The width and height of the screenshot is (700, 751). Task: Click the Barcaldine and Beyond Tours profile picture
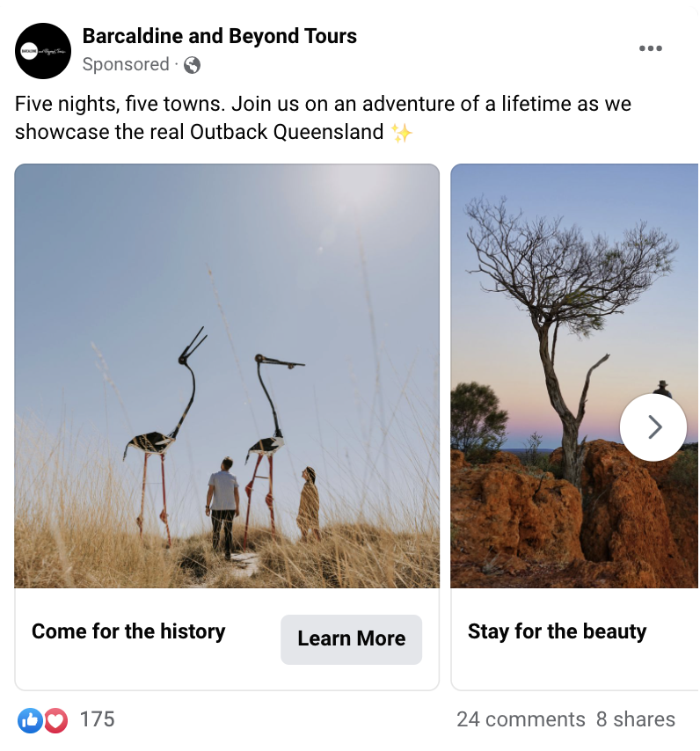click(43, 51)
